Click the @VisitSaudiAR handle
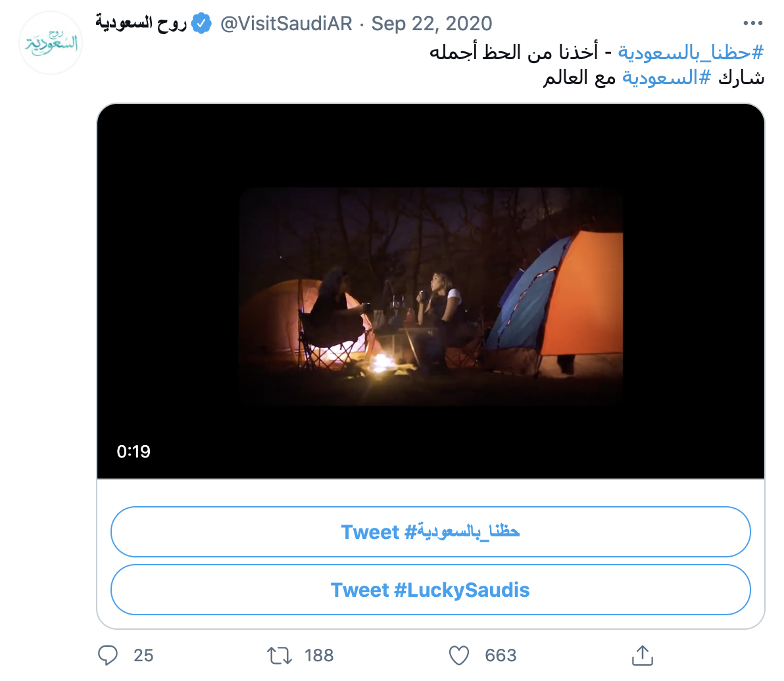The image size is (784, 681). coord(286,24)
